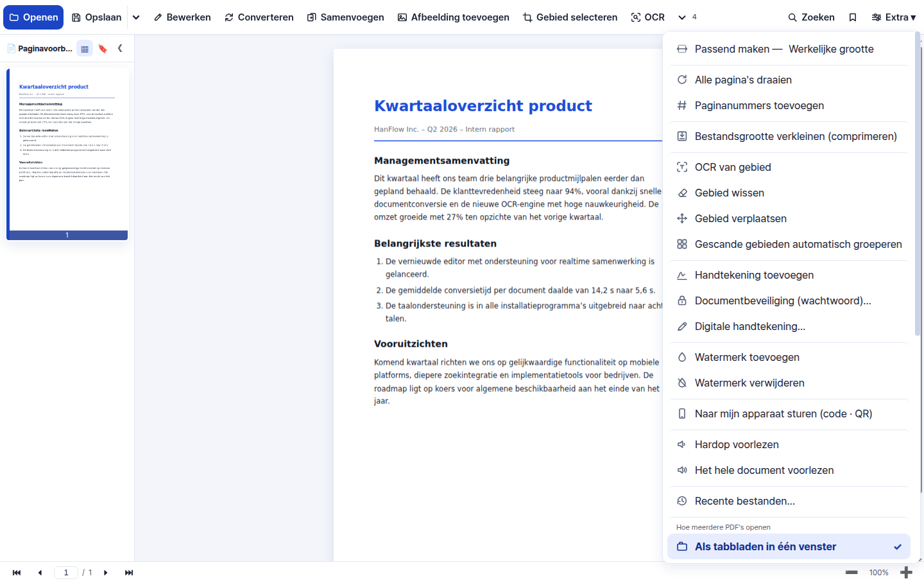This screenshot has width=924, height=583.
Task: Choose Digitale handtekening pen entry
Action: point(789,326)
